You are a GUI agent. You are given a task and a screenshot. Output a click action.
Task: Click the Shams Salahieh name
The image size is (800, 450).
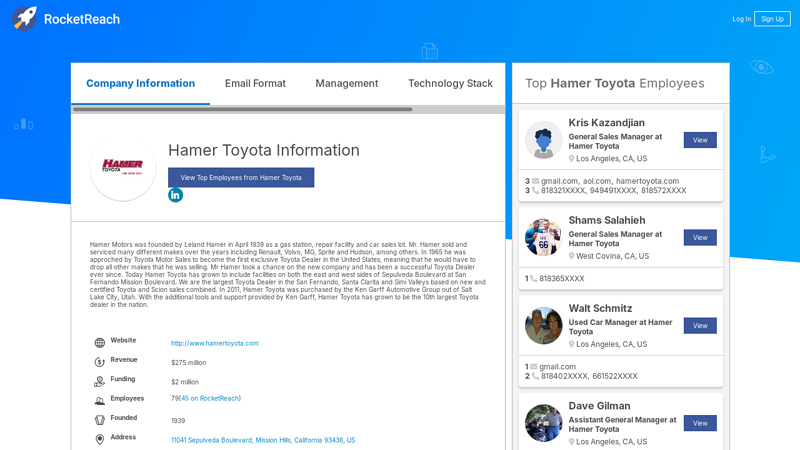tap(607, 220)
